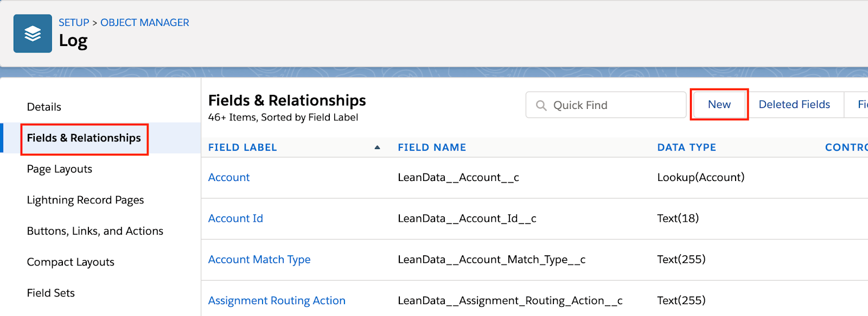Open the Account Id field link
This screenshot has height=316, width=868.
235,218
